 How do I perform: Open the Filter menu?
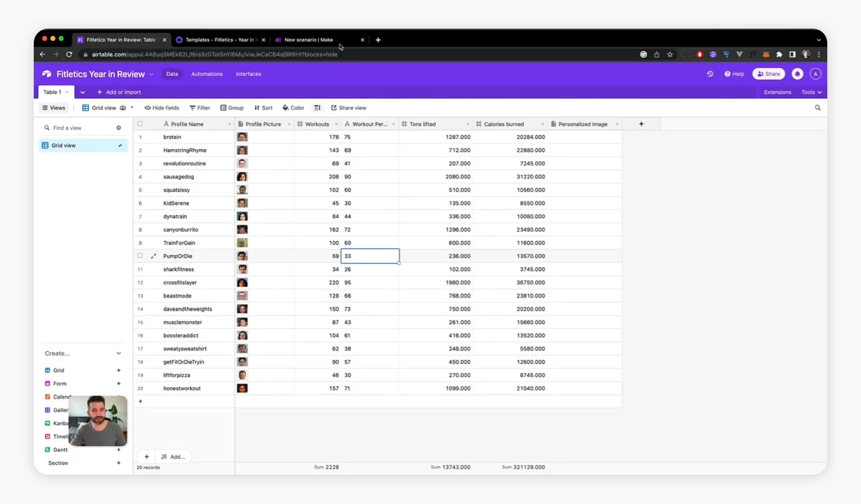199,108
